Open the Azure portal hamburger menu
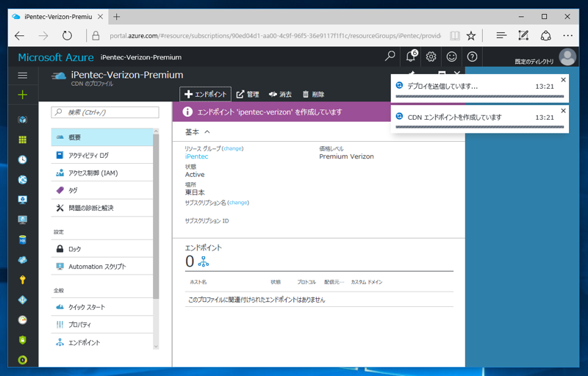588x376 pixels. (23, 76)
